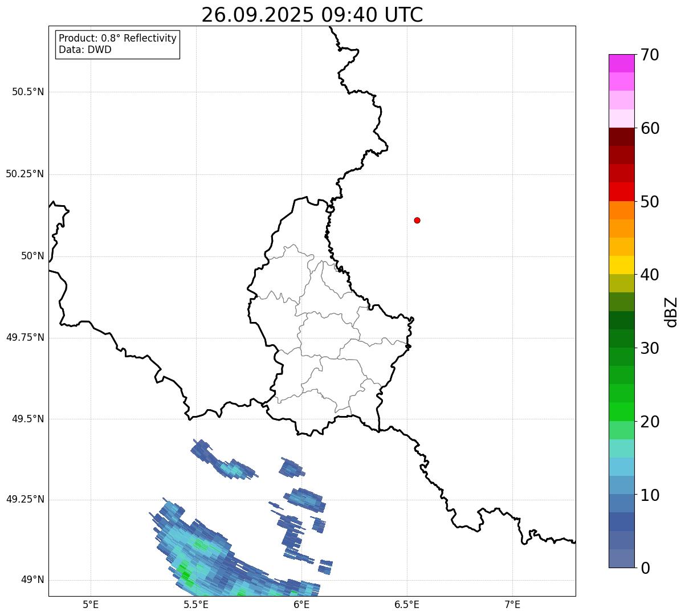Click the red station marker dot
The width and height of the screenshot is (685, 616).
coord(417,220)
